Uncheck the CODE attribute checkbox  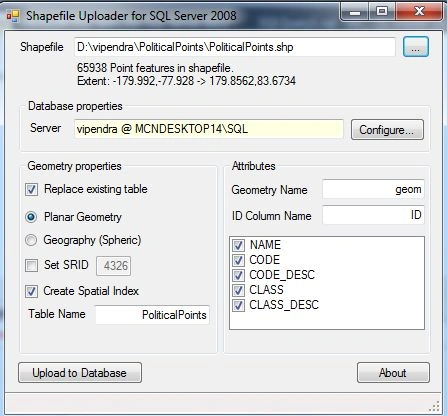click(x=238, y=260)
